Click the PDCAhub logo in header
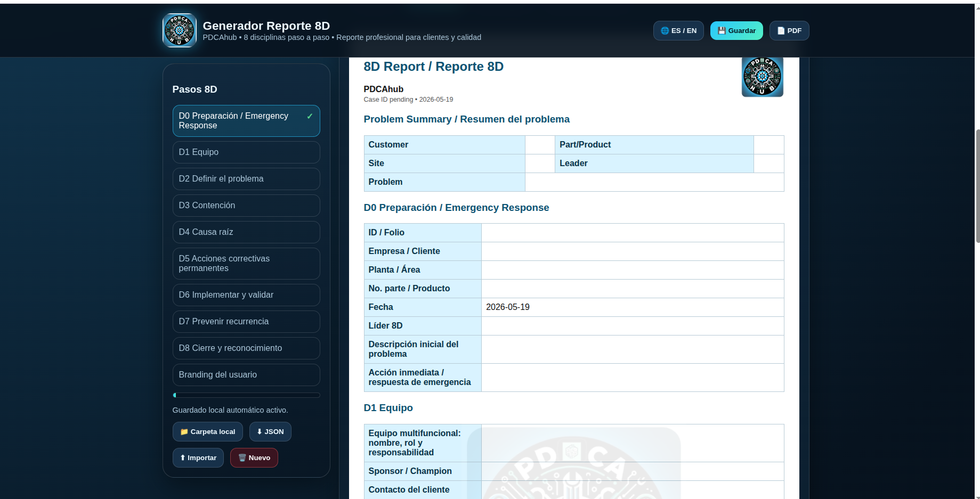 (180, 30)
